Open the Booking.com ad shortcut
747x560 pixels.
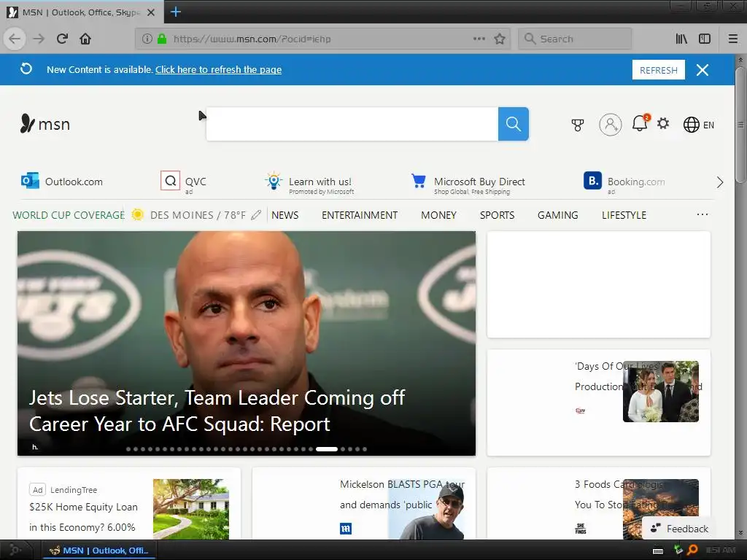624,183
